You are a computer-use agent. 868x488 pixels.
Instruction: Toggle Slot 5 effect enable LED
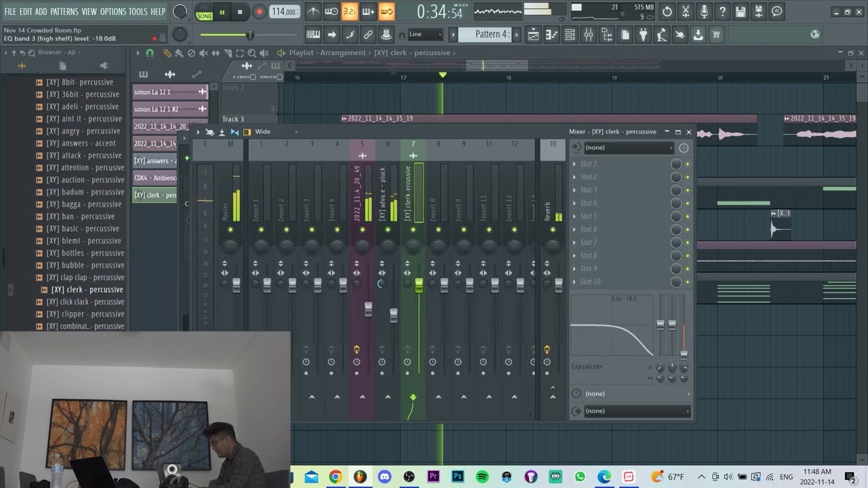pyautogui.click(x=687, y=216)
